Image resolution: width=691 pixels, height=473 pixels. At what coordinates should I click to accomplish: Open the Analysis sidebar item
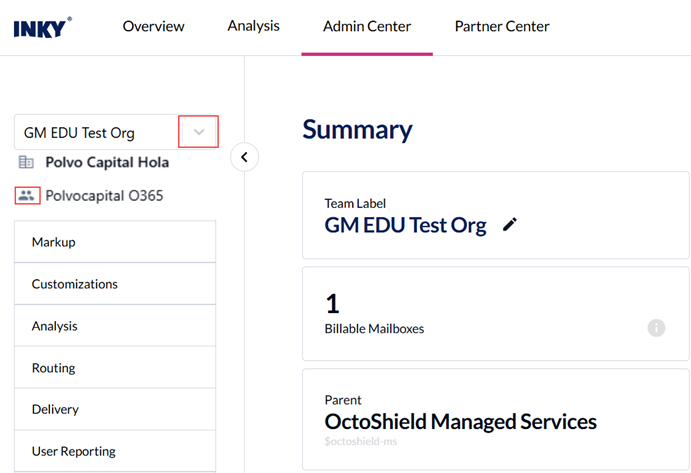pyautogui.click(x=114, y=326)
